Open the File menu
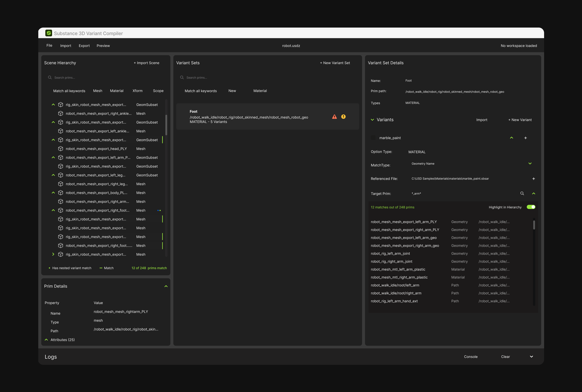 (x=49, y=46)
